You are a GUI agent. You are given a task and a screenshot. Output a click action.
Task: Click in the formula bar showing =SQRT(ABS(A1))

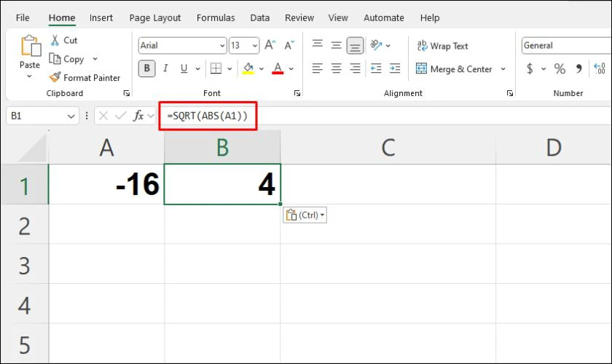point(385,116)
